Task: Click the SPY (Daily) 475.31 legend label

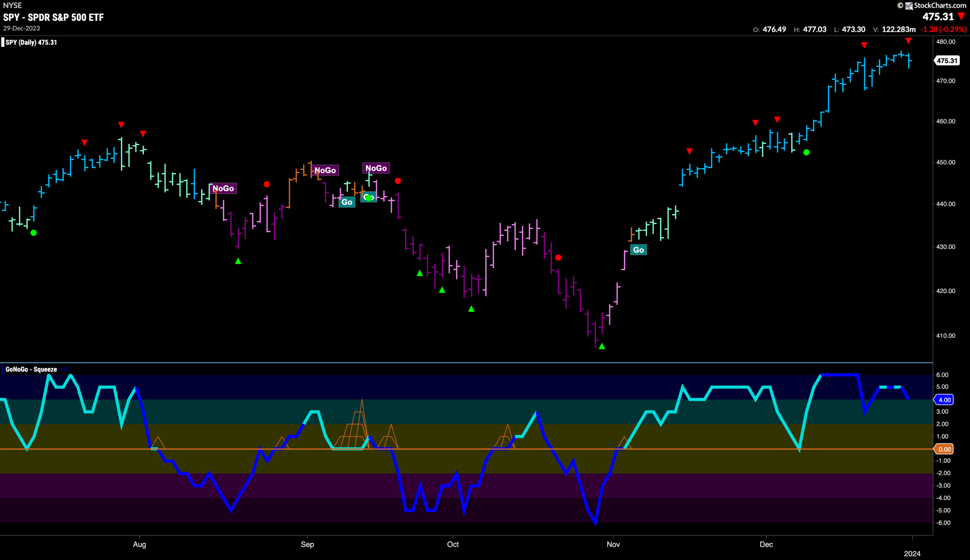Action: point(31,42)
